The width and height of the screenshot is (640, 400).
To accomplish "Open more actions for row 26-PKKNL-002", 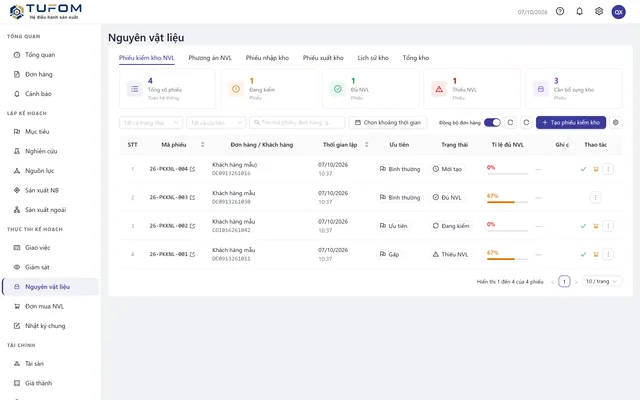I will click(608, 226).
